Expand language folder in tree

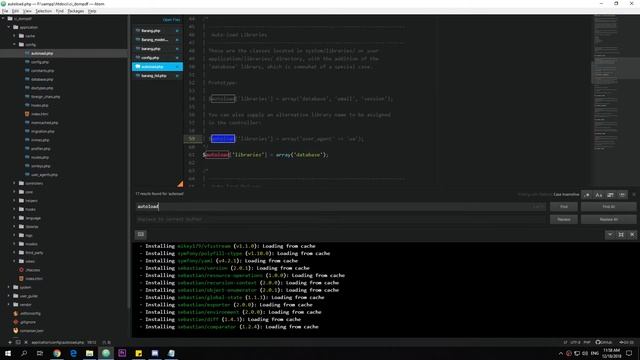point(14,218)
